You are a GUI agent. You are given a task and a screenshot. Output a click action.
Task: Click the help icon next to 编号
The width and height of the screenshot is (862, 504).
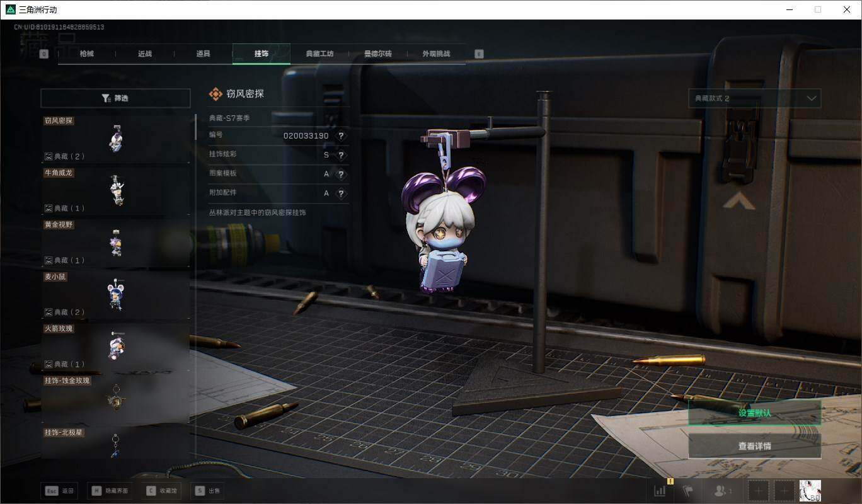[341, 136]
